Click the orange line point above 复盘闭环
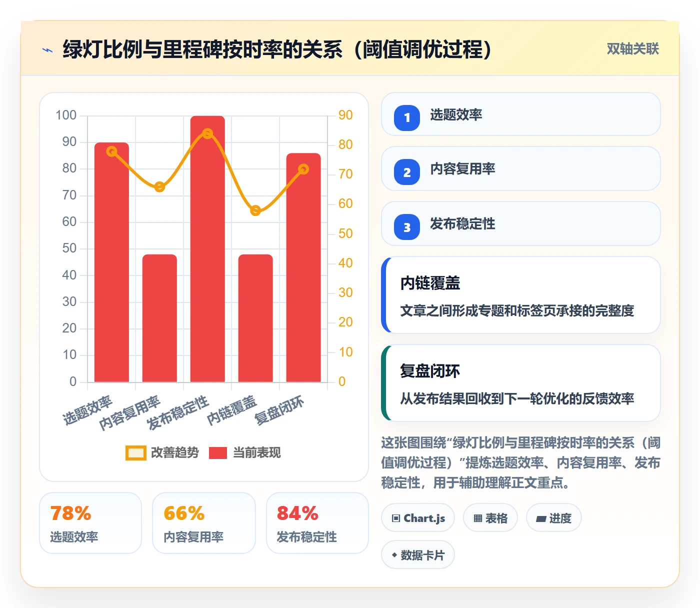The width and height of the screenshot is (700, 608). (x=303, y=169)
